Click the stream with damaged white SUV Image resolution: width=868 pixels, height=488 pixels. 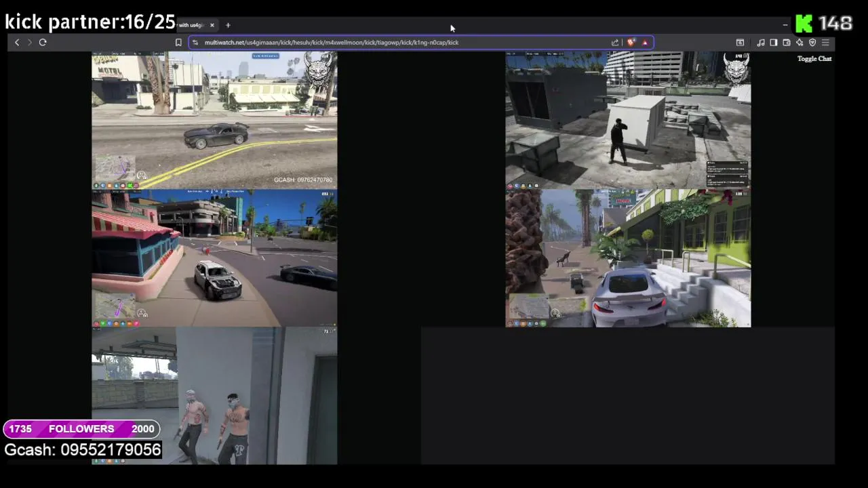click(214, 258)
